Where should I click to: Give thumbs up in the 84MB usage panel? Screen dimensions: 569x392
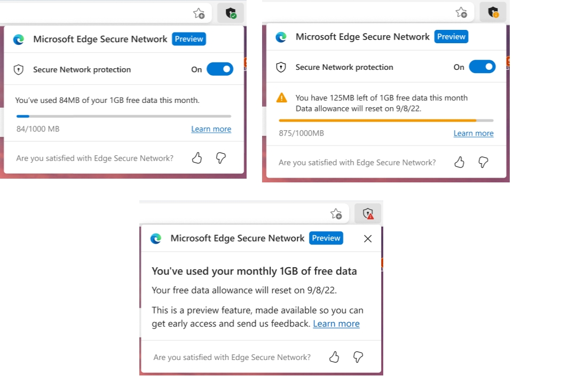196,158
